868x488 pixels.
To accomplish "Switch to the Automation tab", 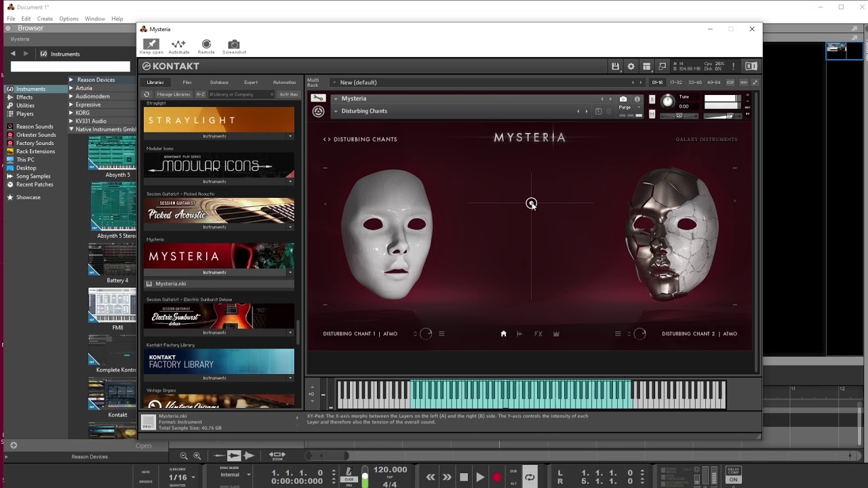I will pos(284,82).
